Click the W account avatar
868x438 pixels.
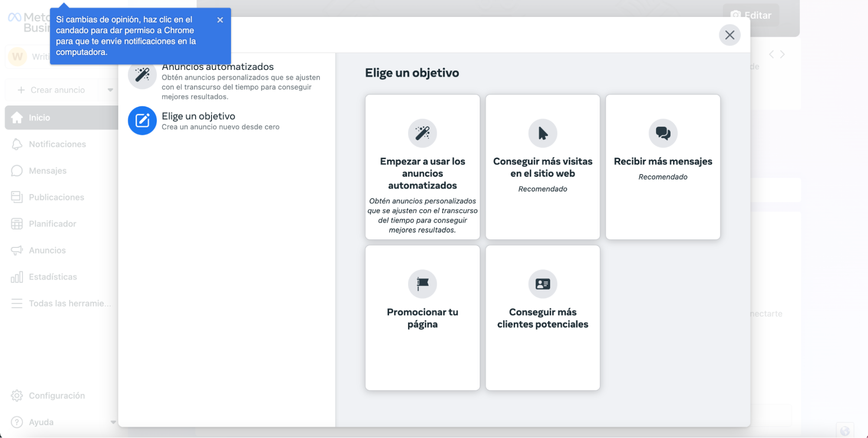point(18,56)
